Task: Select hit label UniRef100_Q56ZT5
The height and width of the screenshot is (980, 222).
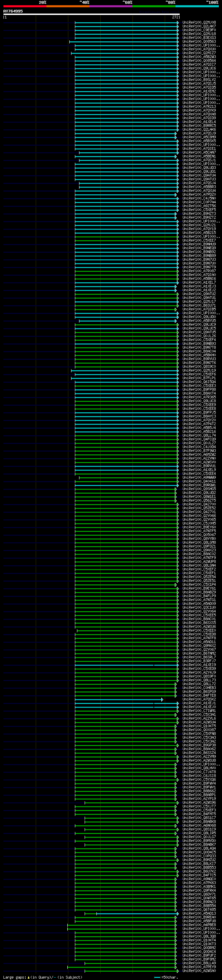Action: pos(199,500)
